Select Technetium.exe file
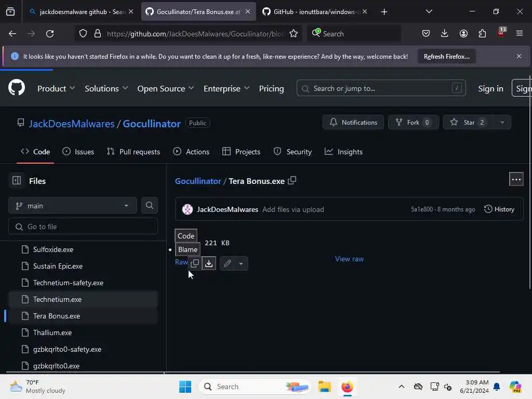Screen dimensions: 532x399 (83, 299)
